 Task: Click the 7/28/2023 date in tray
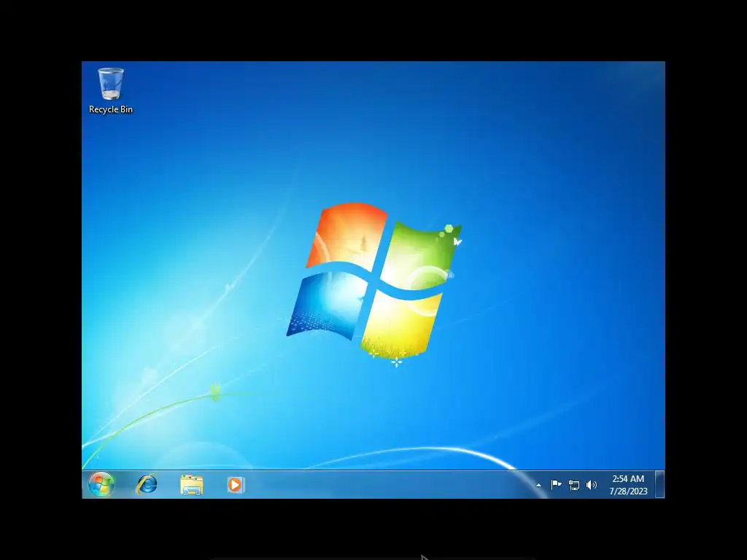pos(628,491)
